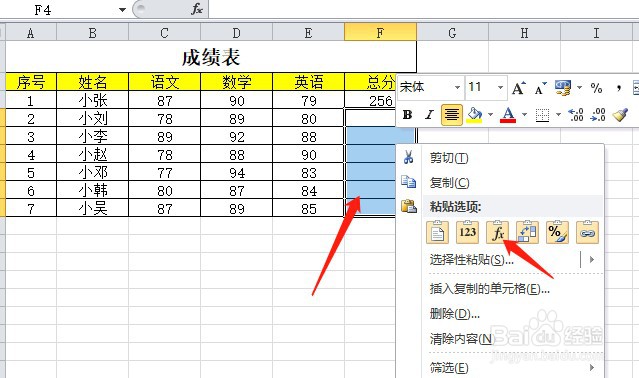Click the scissors cut icon
This screenshot has height=378, width=639.
[x=408, y=157]
